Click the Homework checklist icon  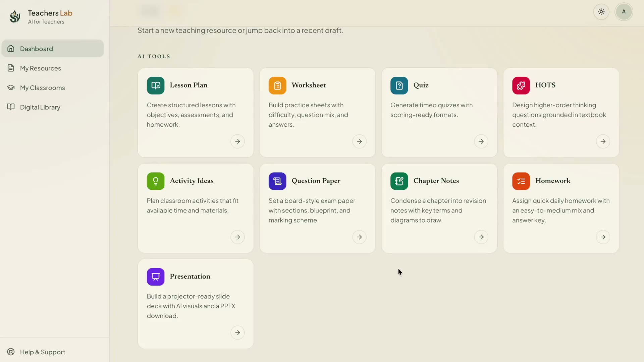click(x=521, y=181)
